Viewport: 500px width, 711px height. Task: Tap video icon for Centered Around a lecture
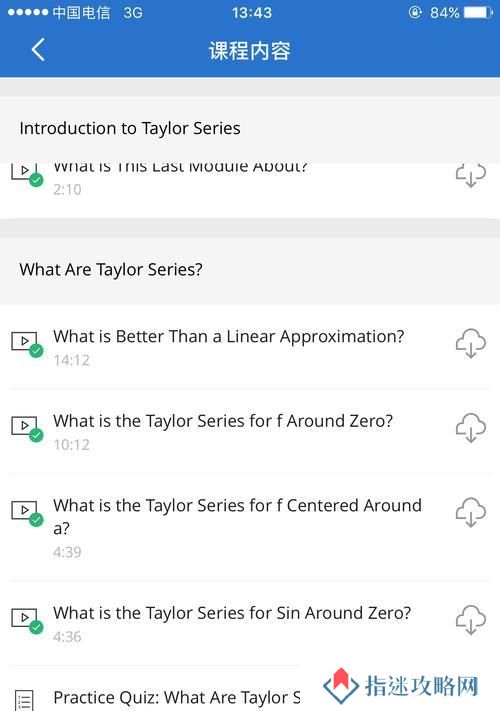27,513
